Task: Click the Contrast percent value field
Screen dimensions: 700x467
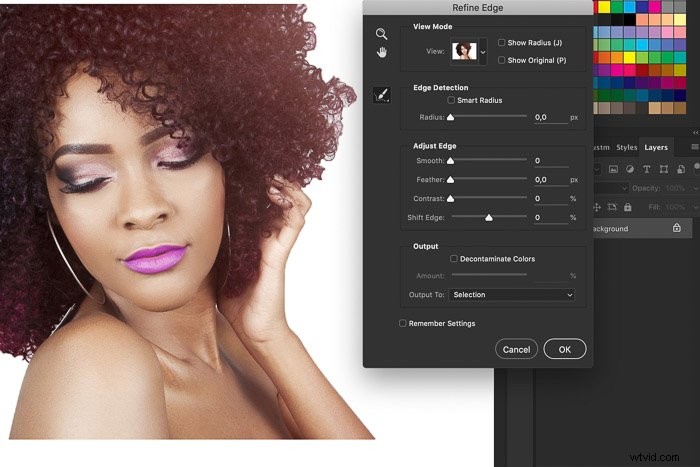Action: point(550,199)
